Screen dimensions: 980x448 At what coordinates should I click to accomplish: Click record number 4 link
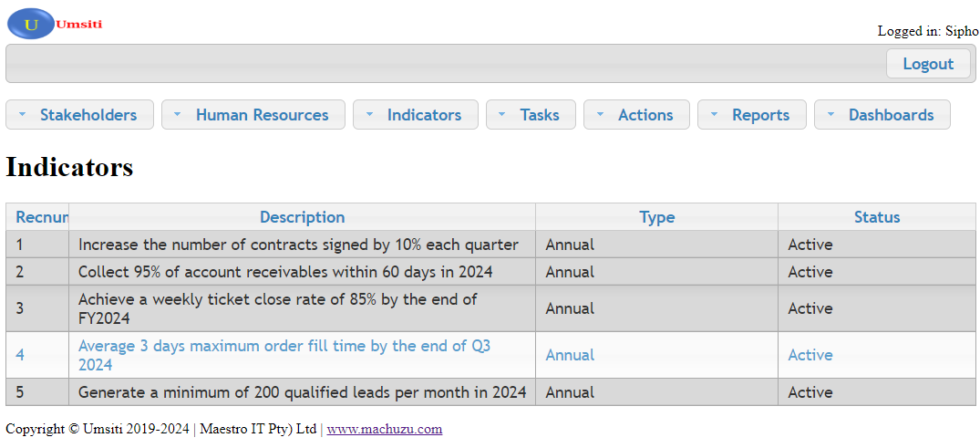(x=20, y=355)
